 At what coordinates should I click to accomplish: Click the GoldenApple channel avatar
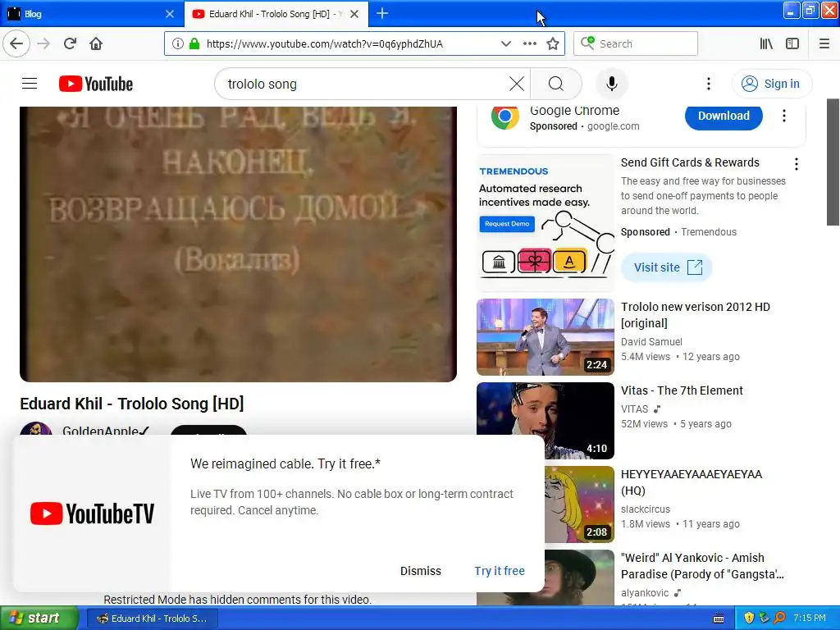tap(36, 429)
